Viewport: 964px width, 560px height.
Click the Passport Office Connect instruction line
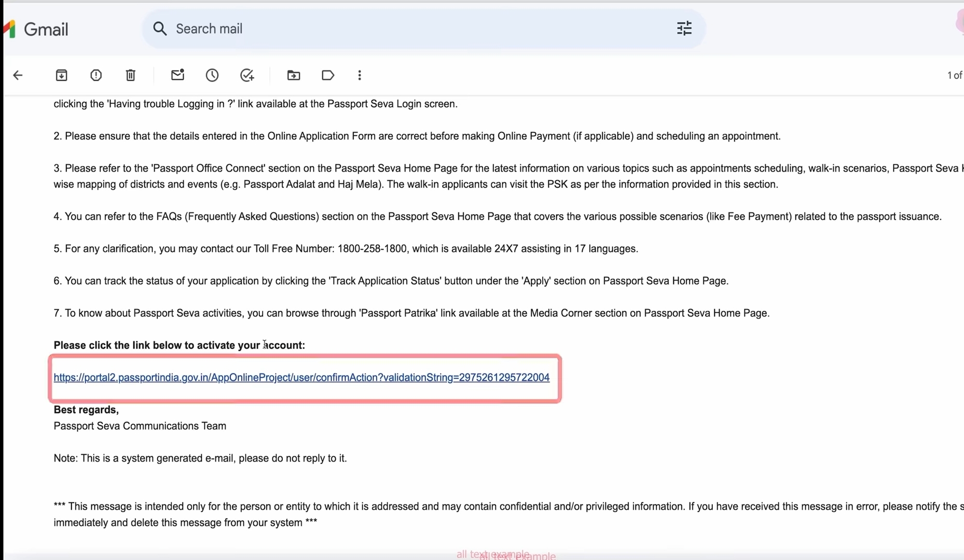coord(508,176)
